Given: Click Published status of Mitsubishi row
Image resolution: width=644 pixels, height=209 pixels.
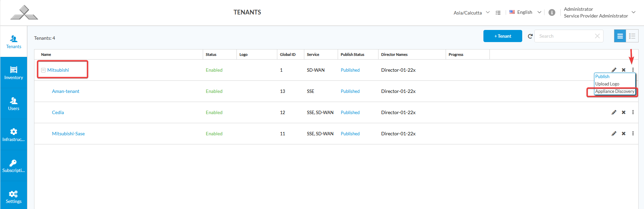Looking at the screenshot, I should [350, 70].
